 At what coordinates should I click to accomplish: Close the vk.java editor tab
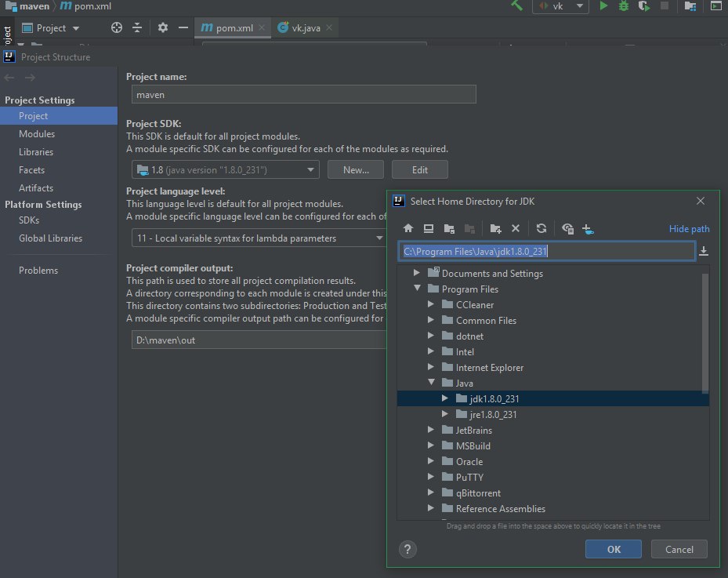[329, 27]
